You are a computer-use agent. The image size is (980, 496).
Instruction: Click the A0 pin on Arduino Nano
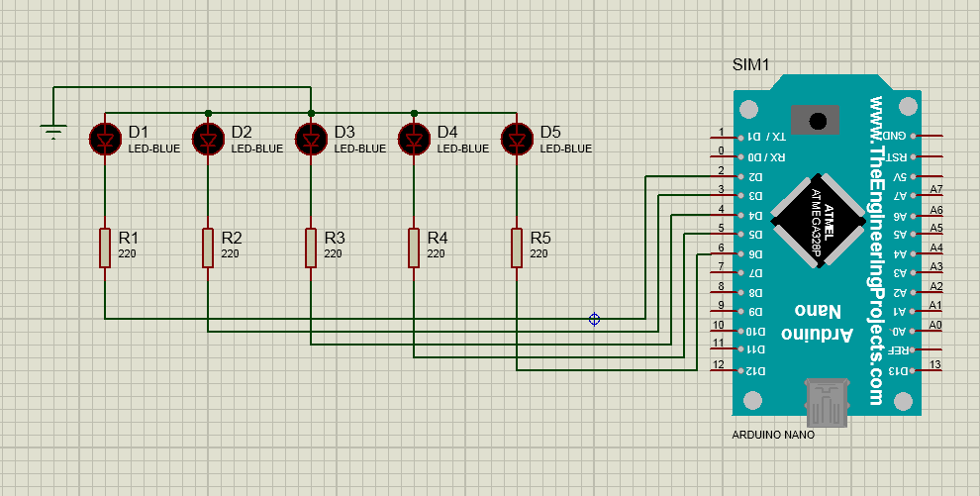pos(913,331)
